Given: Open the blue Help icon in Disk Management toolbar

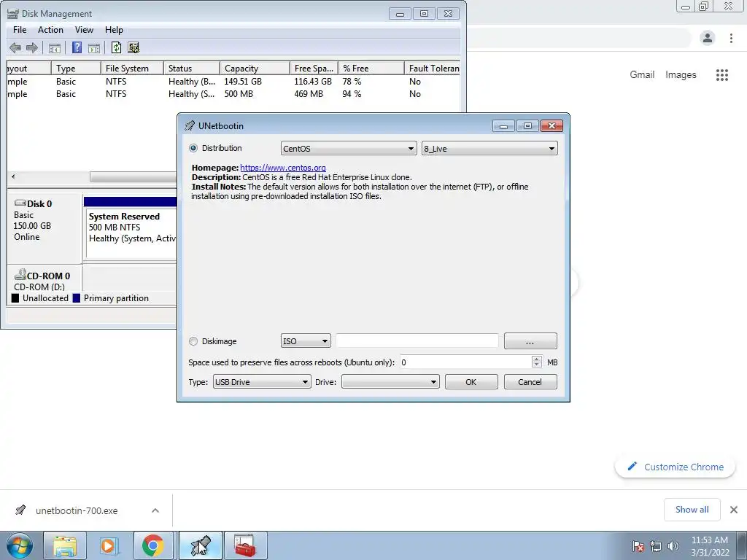Looking at the screenshot, I should pos(77,47).
